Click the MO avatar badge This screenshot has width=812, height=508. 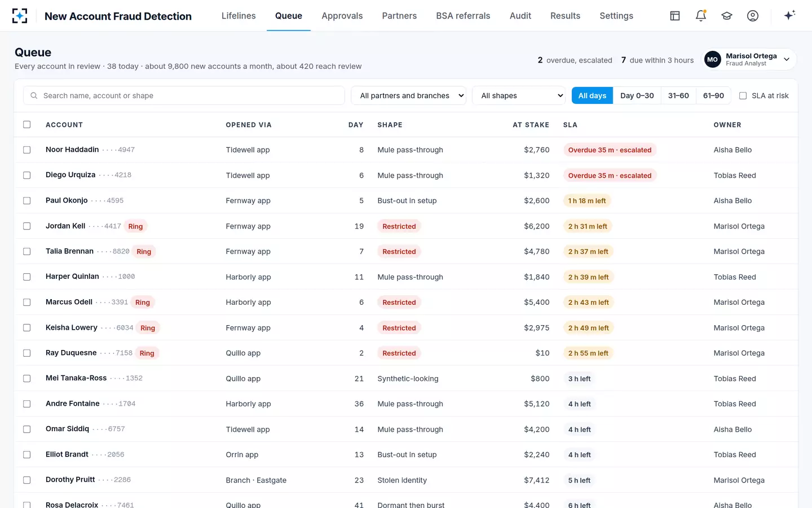pos(713,59)
